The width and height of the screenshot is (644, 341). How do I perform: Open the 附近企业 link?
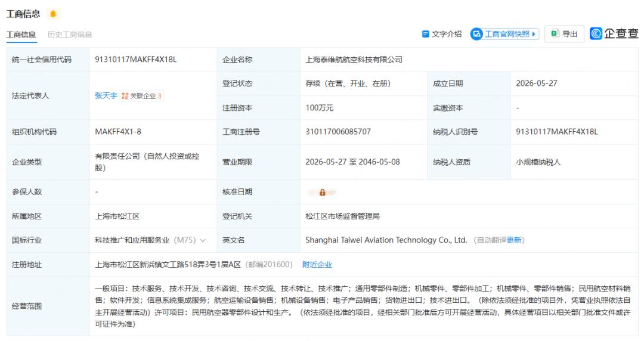[x=317, y=265]
